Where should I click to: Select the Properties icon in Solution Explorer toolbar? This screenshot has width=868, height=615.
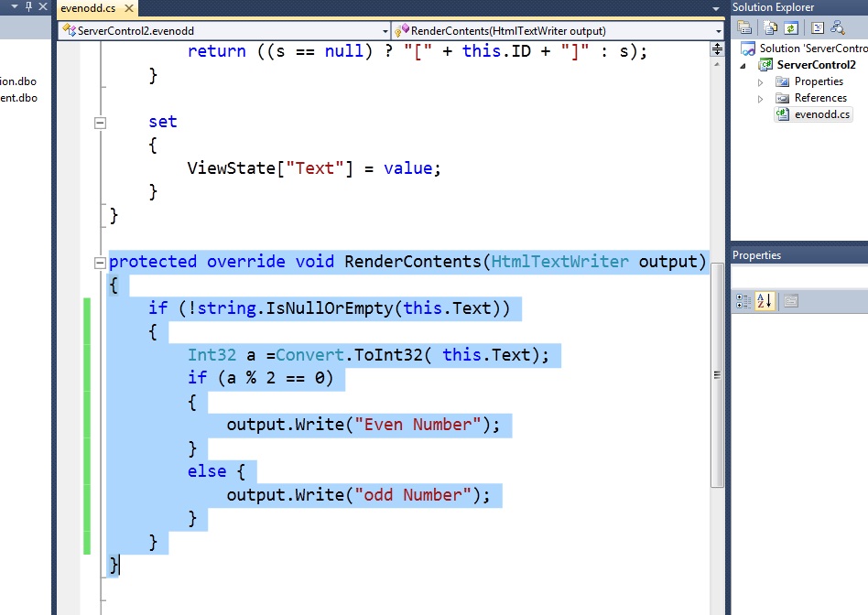(744, 28)
